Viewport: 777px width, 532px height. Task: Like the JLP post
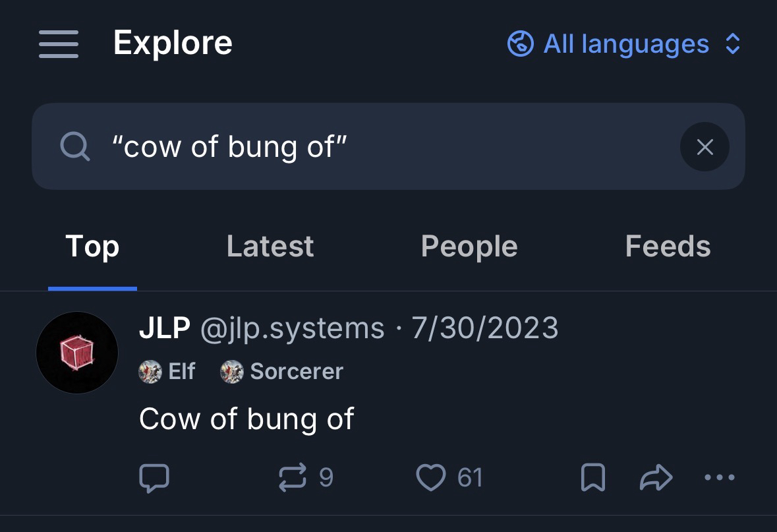431,478
